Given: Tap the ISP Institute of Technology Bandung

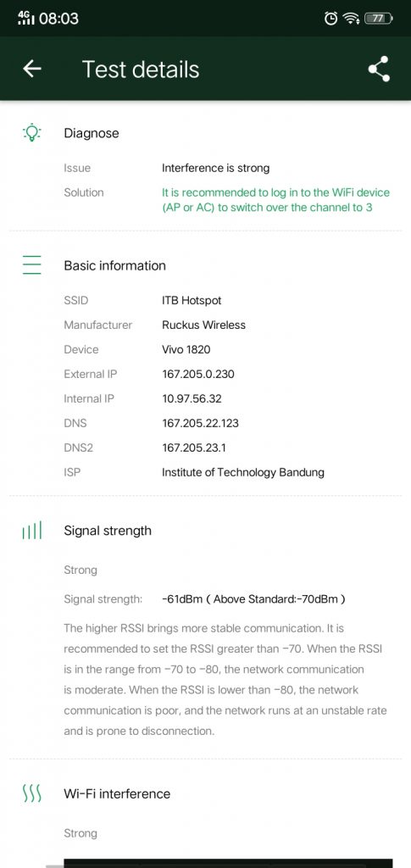Looking at the screenshot, I should coord(243,472).
